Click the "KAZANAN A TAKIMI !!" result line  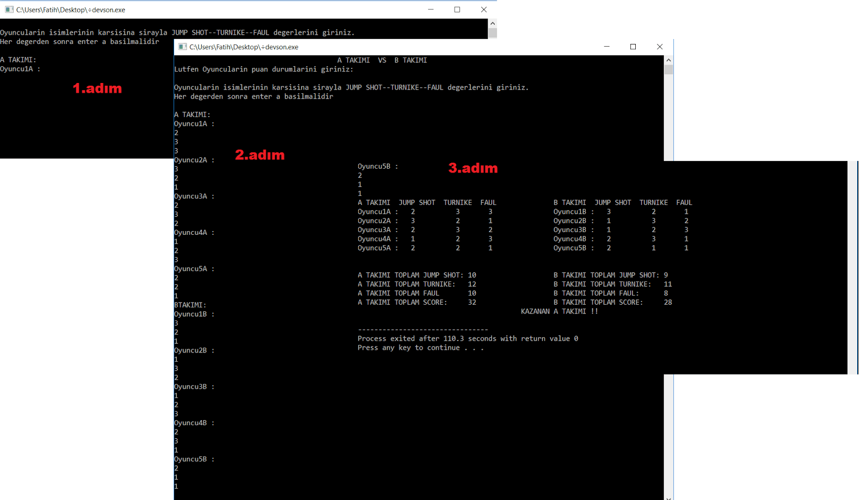(x=559, y=311)
